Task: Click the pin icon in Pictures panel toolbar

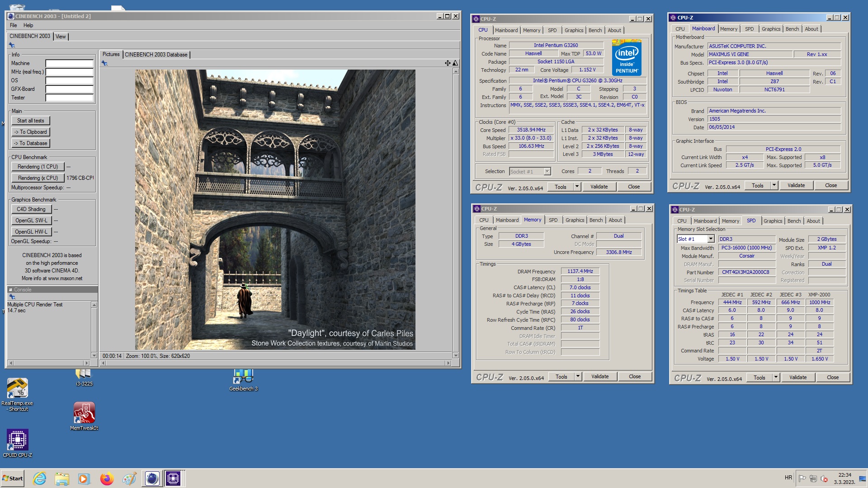Action: 104,63
